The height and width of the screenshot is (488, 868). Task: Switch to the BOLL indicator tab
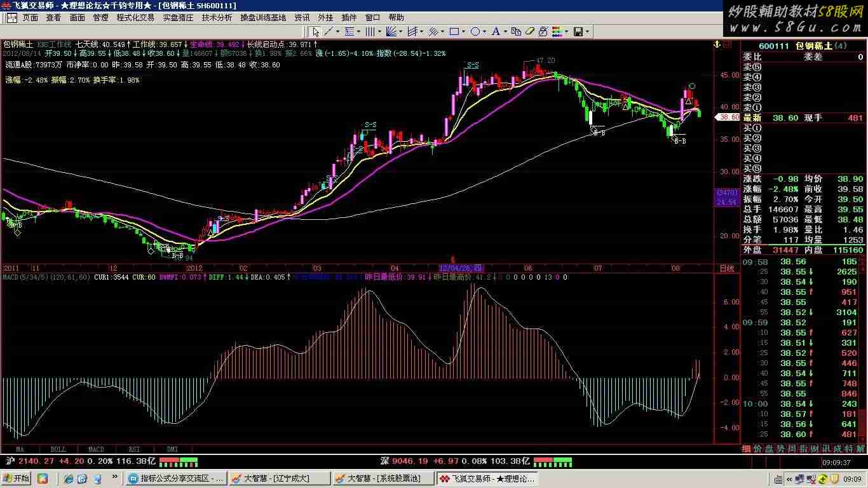point(58,449)
